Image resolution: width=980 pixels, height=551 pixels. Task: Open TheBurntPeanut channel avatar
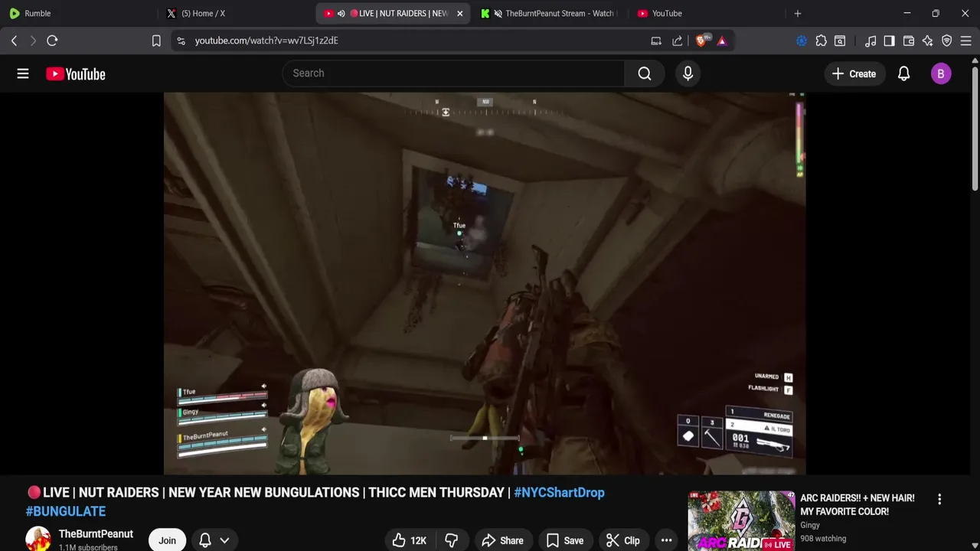point(38,539)
